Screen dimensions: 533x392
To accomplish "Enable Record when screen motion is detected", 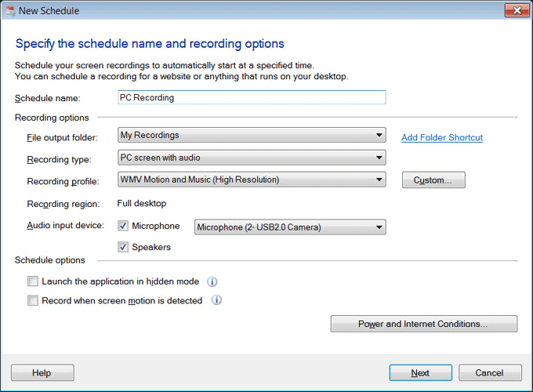I will [33, 300].
